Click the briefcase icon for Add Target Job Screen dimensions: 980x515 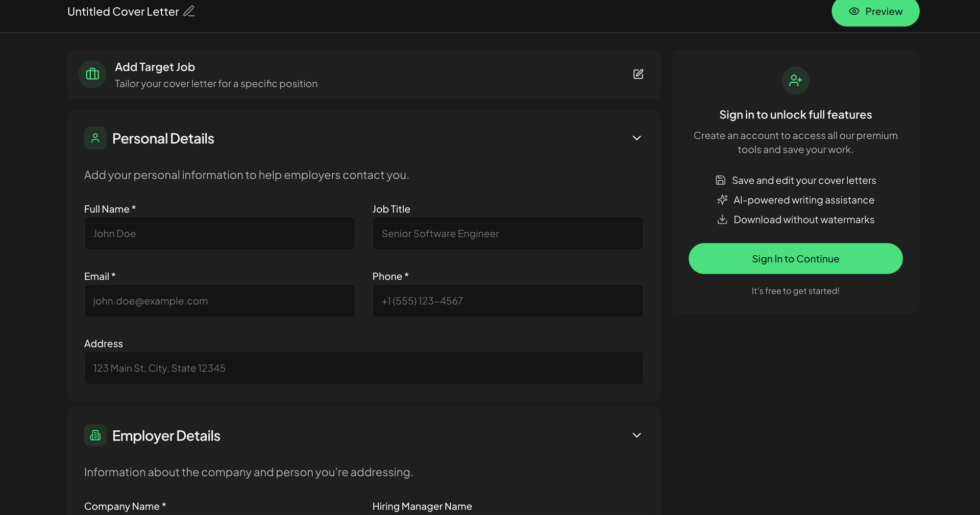pos(92,74)
